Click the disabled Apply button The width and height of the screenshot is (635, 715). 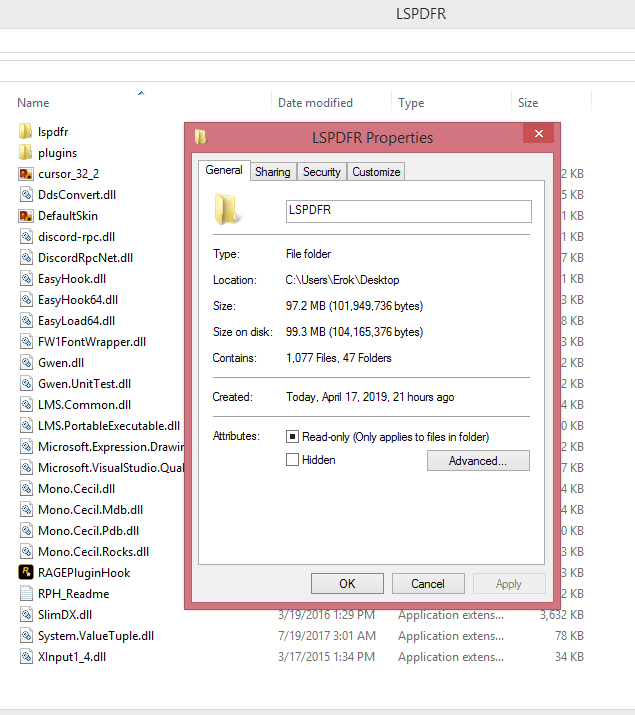pyautogui.click(x=509, y=584)
